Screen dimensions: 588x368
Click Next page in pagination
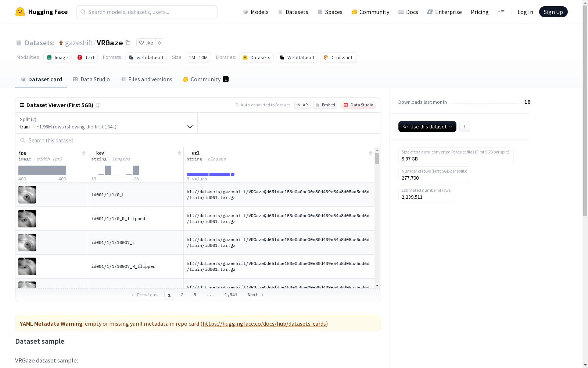coord(256,295)
